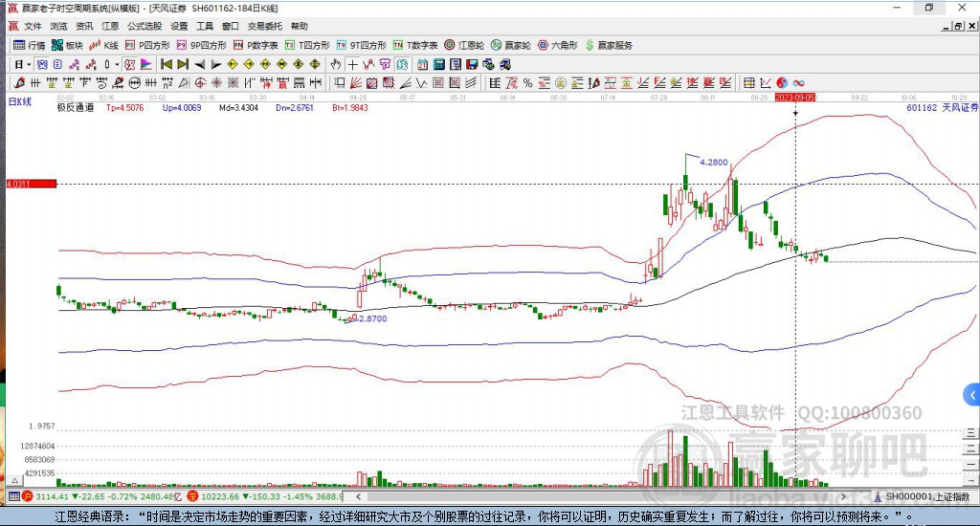The height and width of the screenshot is (526, 980).
Task: Open 赢家轮 tool
Action: point(511,45)
